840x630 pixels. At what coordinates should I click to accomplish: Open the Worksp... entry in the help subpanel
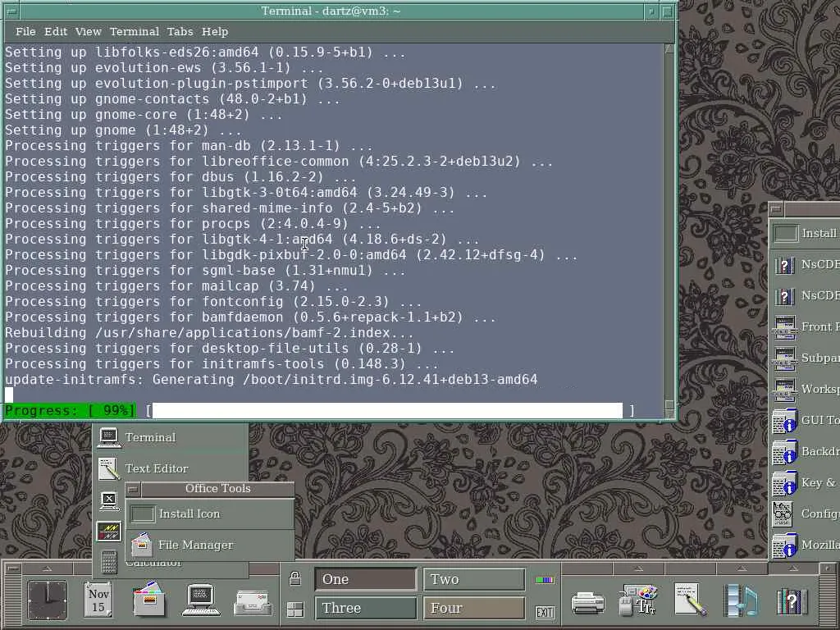pyautogui.click(x=806, y=389)
